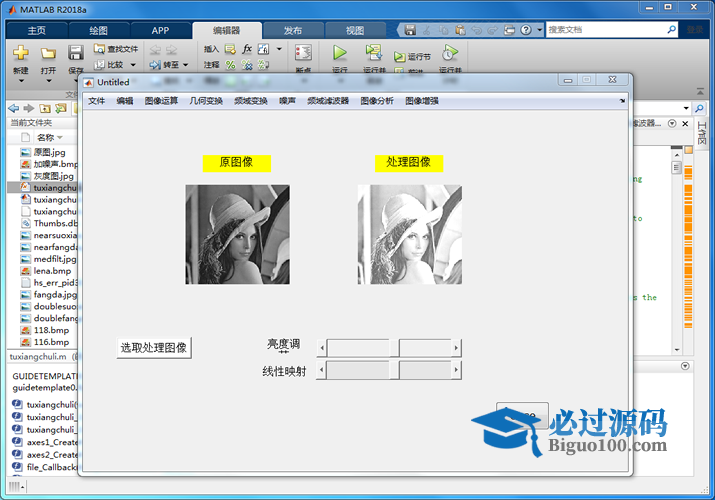Click the back arrow in the folder toolbar
The width and height of the screenshot is (715, 500).
(x=14, y=108)
